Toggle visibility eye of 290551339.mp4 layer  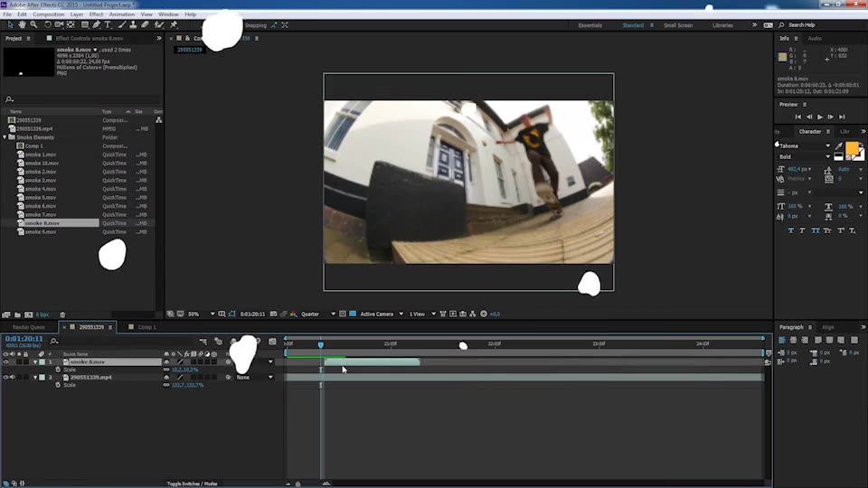pyautogui.click(x=5, y=378)
